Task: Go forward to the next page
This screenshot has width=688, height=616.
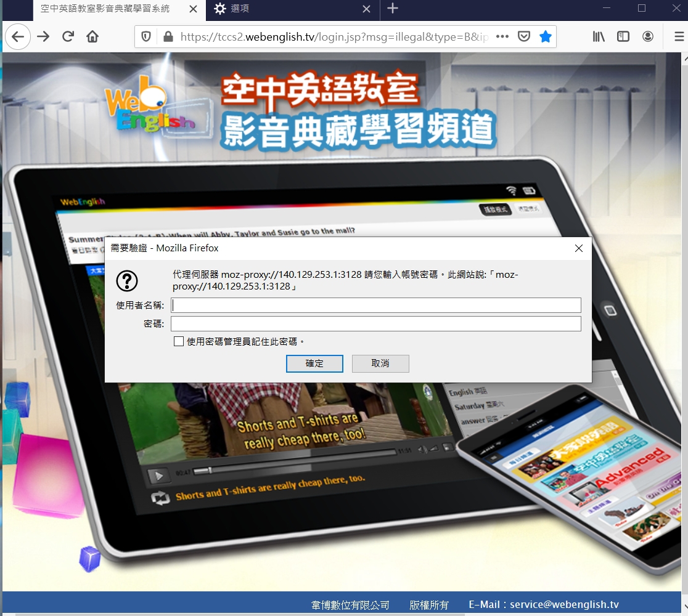Action: 43,36
